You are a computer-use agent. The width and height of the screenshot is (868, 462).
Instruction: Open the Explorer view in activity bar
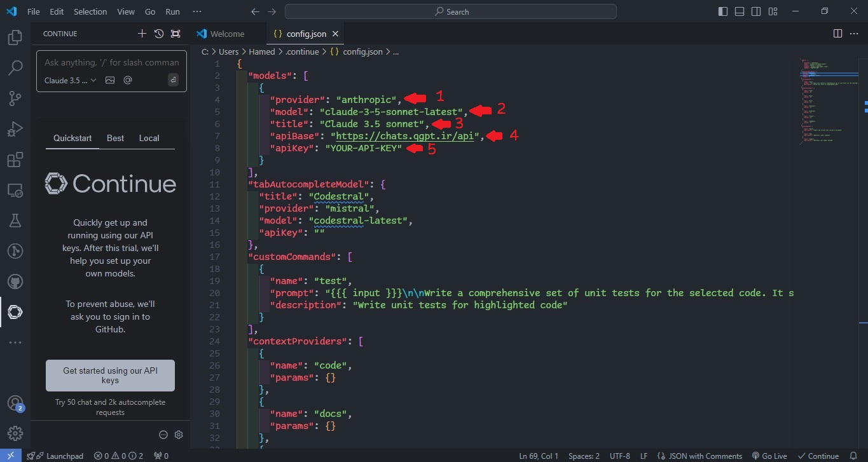pos(15,38)
